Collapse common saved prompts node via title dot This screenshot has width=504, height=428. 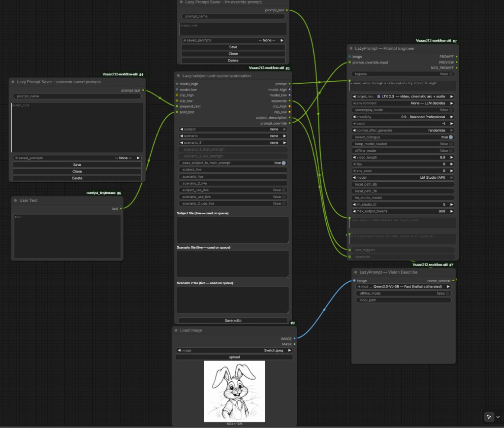coord(13,82)
